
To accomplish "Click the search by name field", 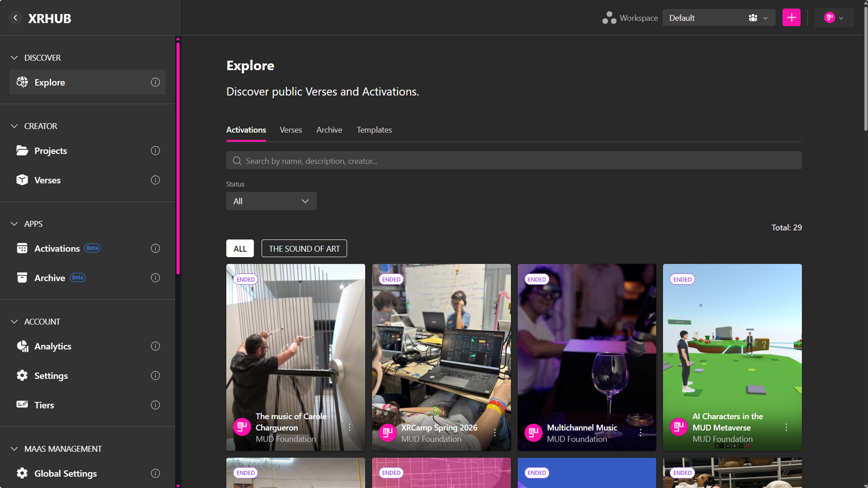I will pyautogui.click(x=514, y=161).
